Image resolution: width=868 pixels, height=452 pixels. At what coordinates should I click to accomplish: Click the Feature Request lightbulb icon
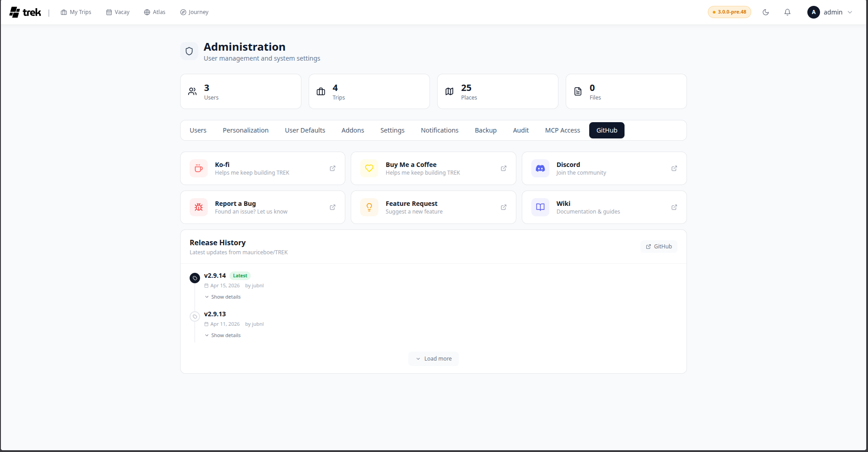point(369,207)
